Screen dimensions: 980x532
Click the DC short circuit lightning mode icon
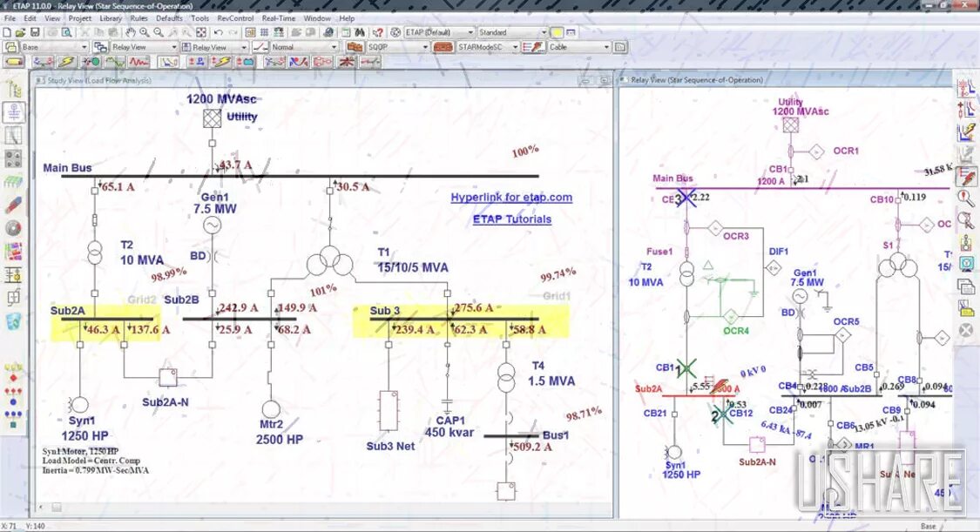pos(220,62)
